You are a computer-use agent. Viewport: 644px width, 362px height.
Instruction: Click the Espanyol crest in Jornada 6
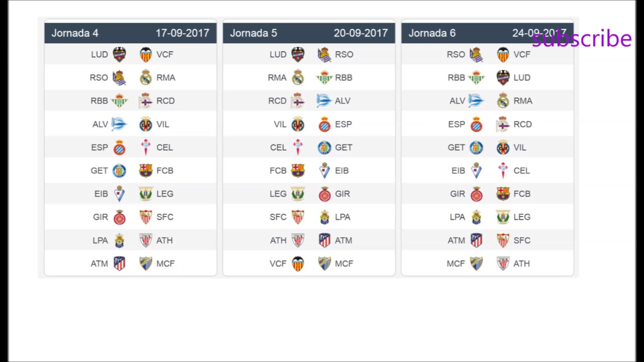tap(476, 124)
